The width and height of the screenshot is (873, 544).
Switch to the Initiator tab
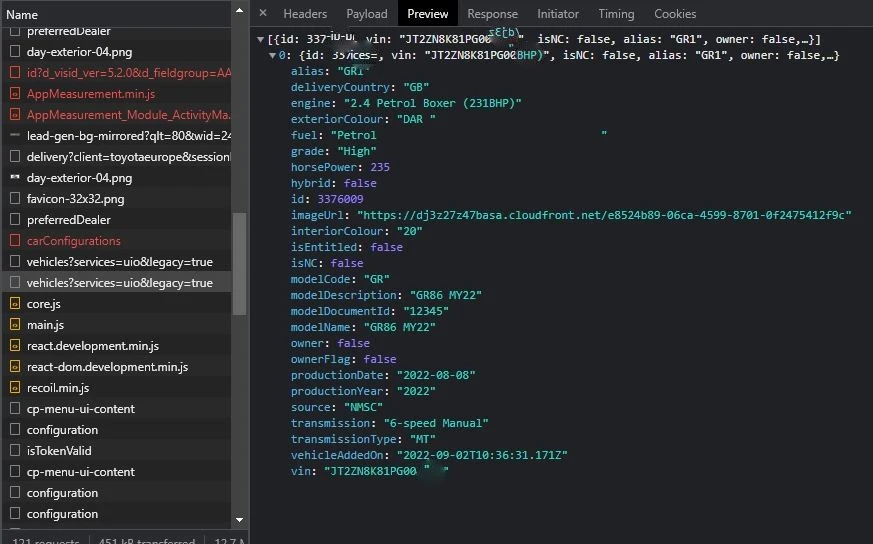(x=558, y=14)
